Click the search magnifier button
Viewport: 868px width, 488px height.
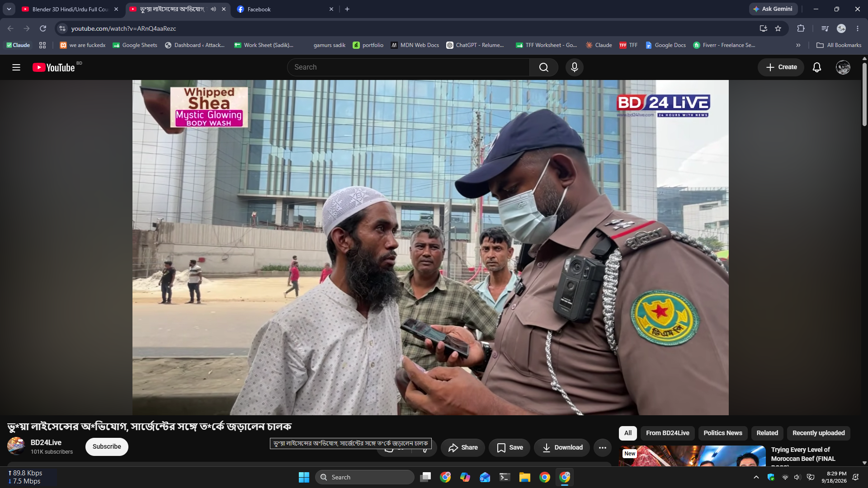point(543,67)
